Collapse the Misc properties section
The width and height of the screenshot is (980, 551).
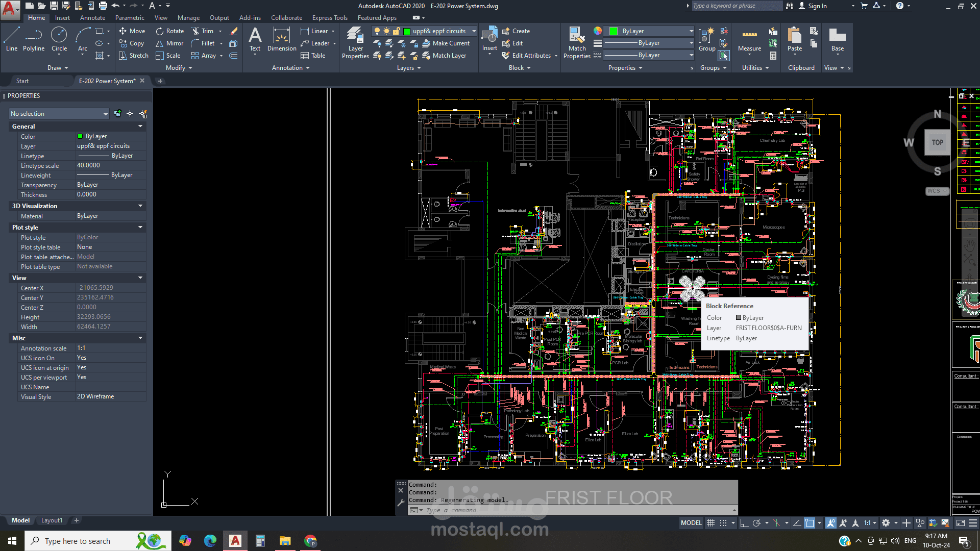140,338
